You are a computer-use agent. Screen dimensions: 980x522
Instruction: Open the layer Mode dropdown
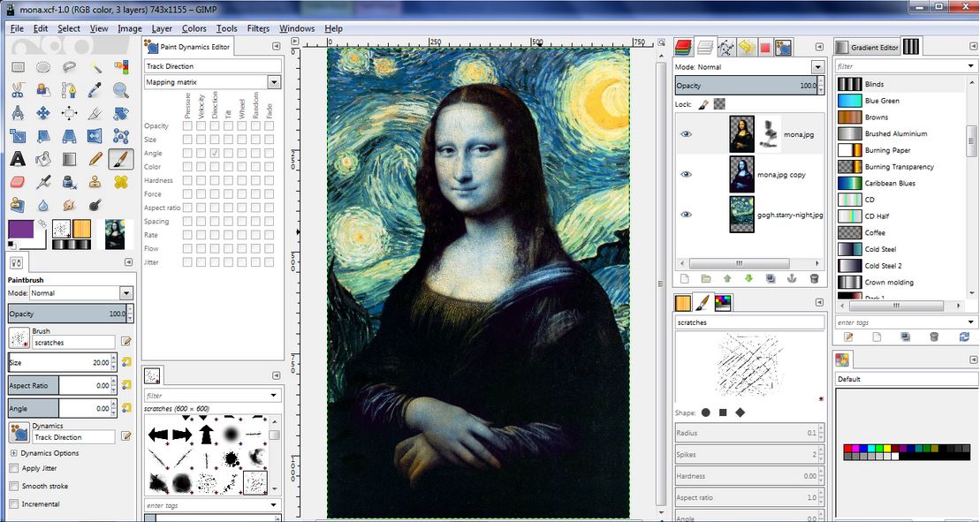pos(817,67)
